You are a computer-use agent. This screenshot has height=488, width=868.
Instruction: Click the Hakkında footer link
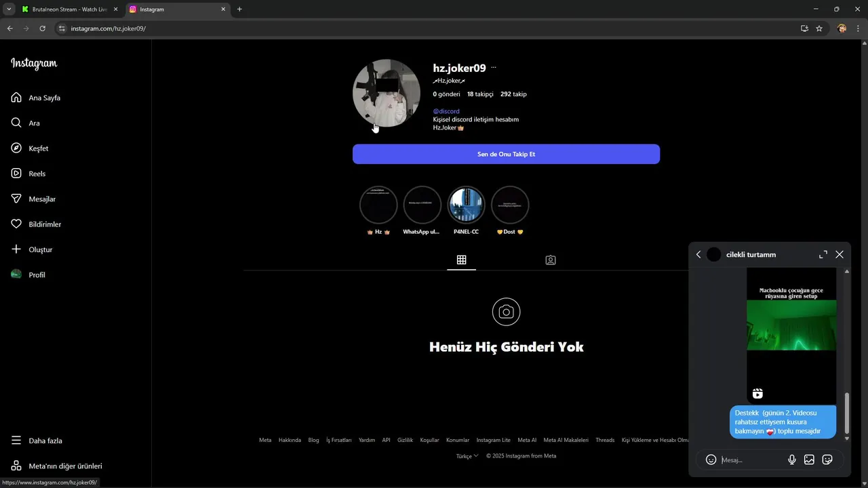point(290,440)
